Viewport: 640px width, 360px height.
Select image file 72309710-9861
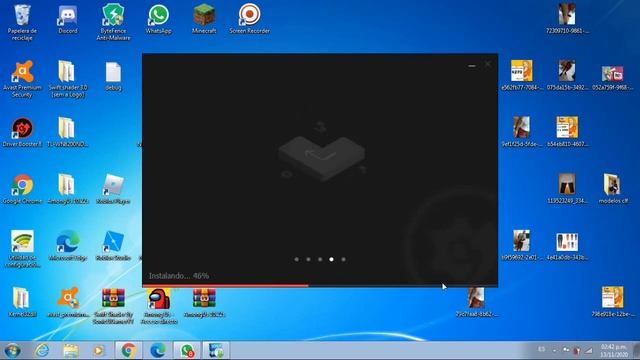coord(567,19)
